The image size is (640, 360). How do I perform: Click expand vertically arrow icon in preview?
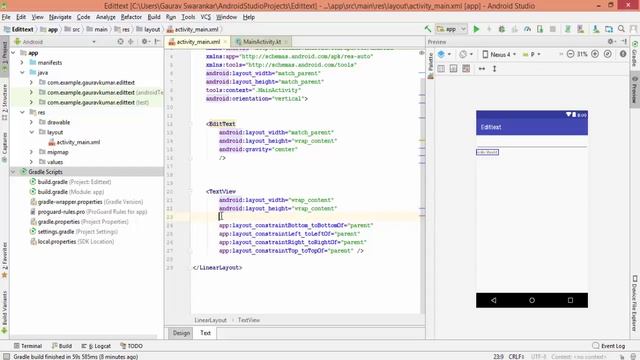(x=494, y=69)
